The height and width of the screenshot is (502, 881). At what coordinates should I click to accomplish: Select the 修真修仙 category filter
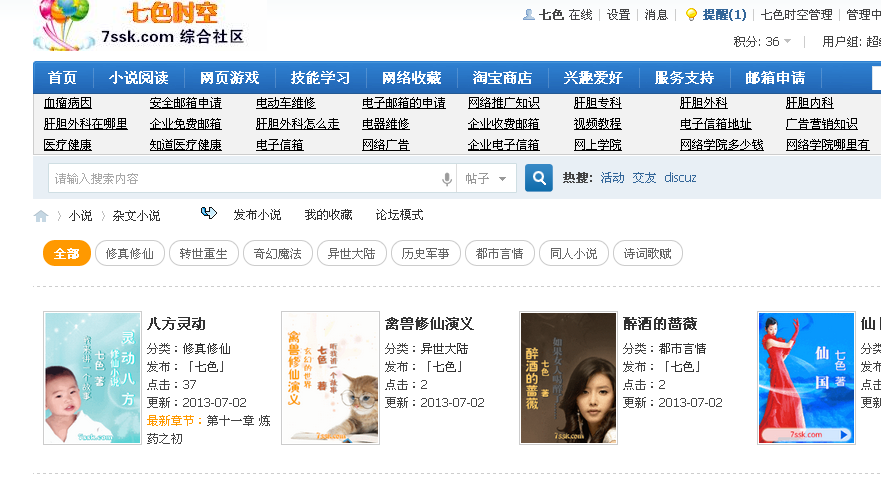pos(130,254)
